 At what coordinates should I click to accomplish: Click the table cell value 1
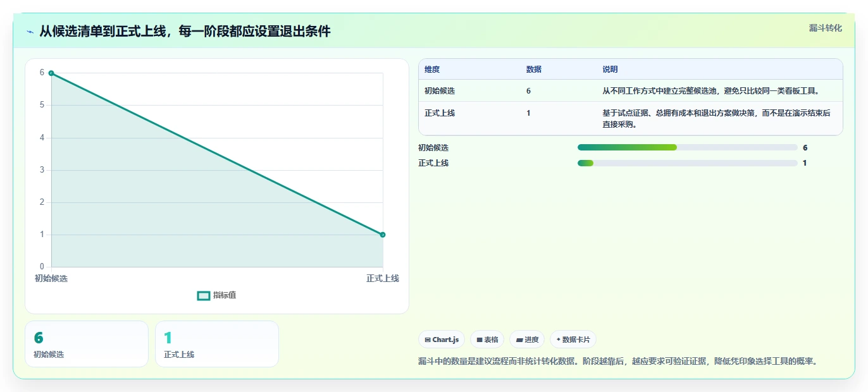click(528, 113)
